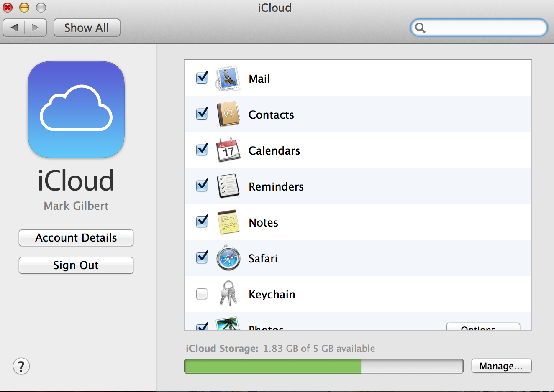554x392 pixels.
Task: Click the Contacts label text
Action: (x=271, y=115)
